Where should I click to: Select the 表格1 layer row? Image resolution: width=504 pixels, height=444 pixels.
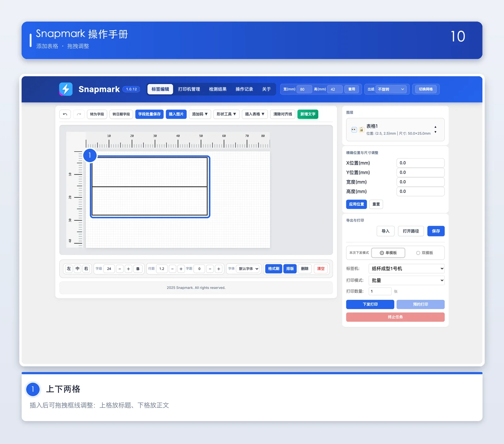395,130
